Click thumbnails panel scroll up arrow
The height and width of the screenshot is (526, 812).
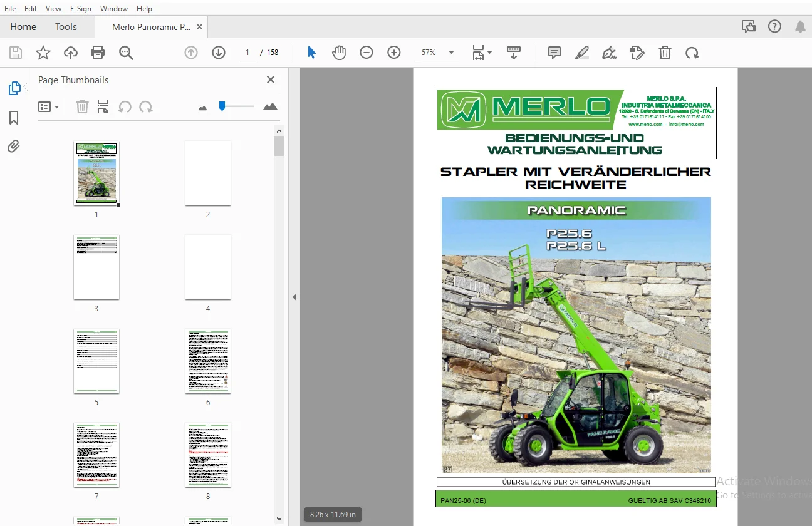coord(279,130)
